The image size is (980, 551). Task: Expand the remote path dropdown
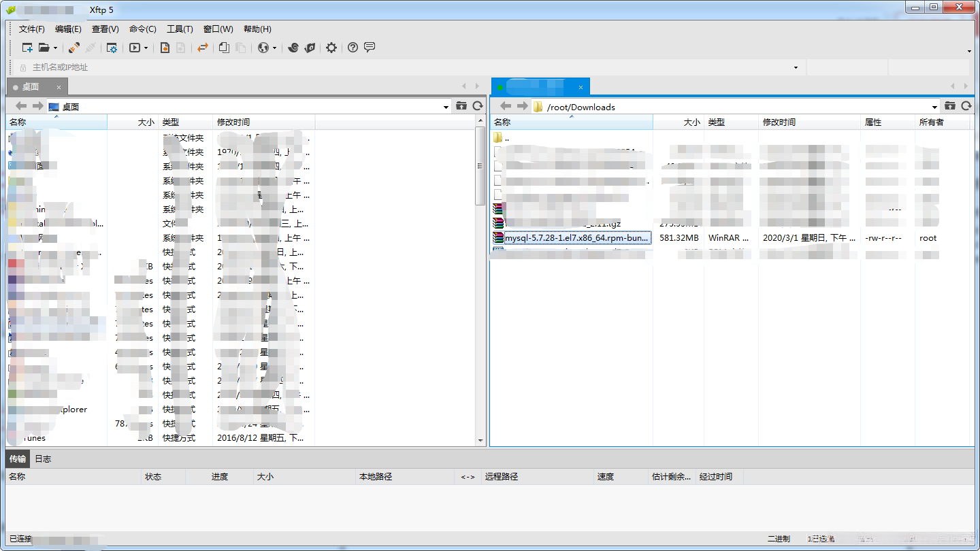(x=935, y=107)
